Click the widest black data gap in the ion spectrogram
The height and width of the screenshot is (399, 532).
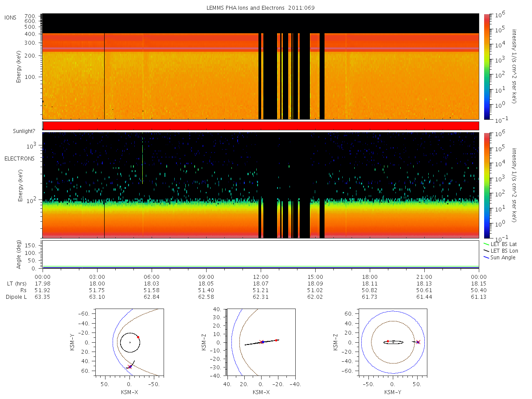click(270, 75)
